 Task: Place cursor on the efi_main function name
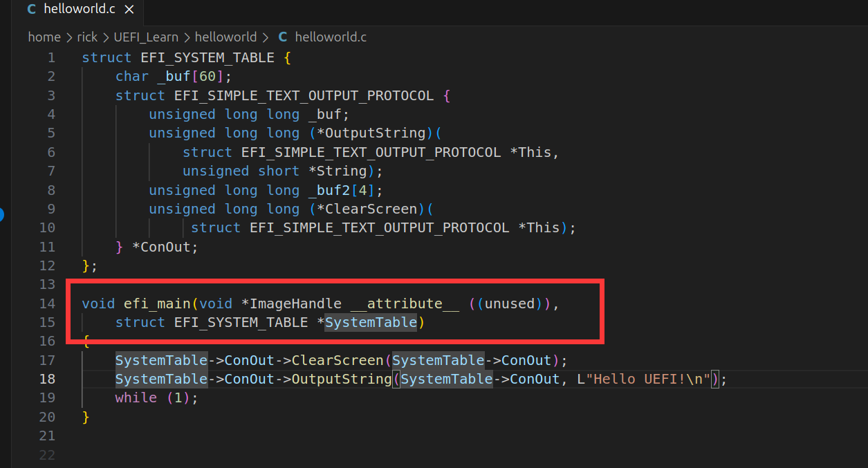tap(158, 303)
